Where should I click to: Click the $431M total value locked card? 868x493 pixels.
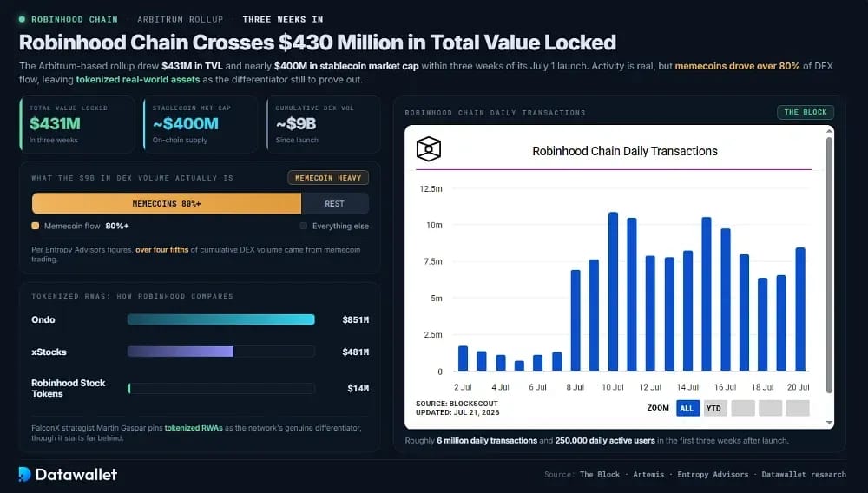(x=77, y=124)
